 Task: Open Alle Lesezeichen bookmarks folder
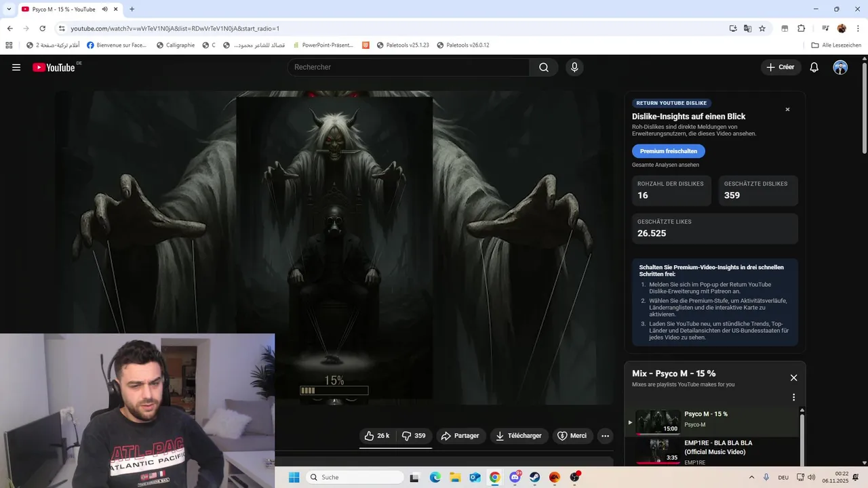click(x=836, y=45)
